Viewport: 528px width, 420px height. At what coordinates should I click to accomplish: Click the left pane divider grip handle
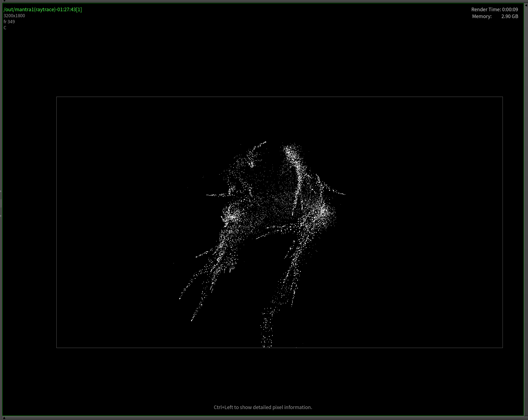pos(1,203)
